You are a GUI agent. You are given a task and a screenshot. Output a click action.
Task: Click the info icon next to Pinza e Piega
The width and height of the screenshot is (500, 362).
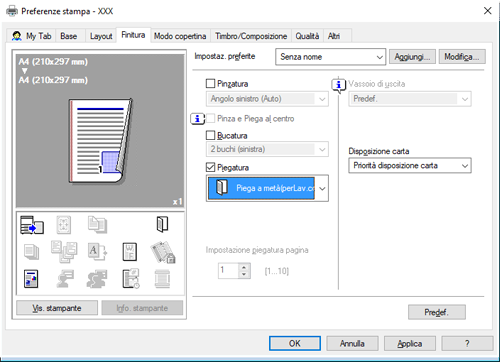point(198,119)
